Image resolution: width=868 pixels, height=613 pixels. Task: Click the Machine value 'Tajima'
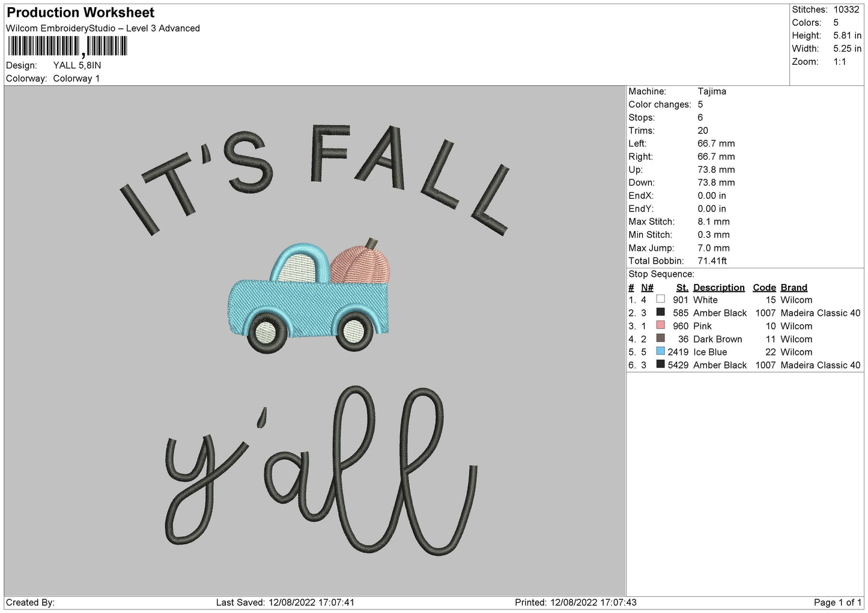pyautogui.click(x=712, y=91)
